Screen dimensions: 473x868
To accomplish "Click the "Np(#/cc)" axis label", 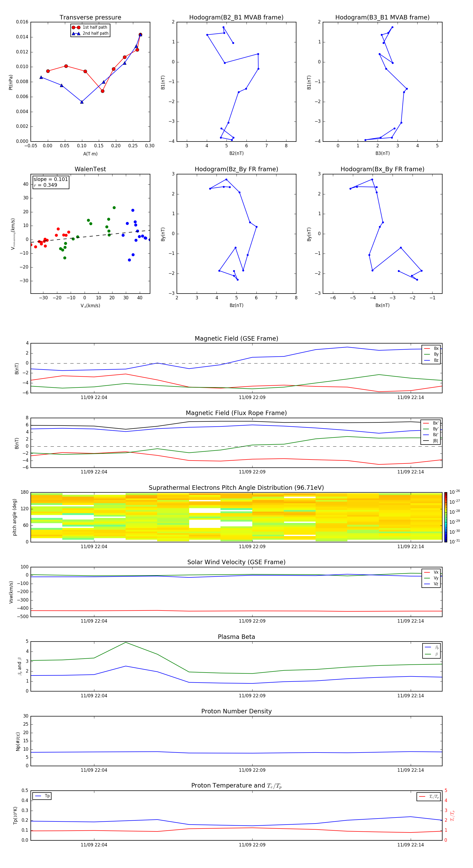I will [x=18, y=741].
